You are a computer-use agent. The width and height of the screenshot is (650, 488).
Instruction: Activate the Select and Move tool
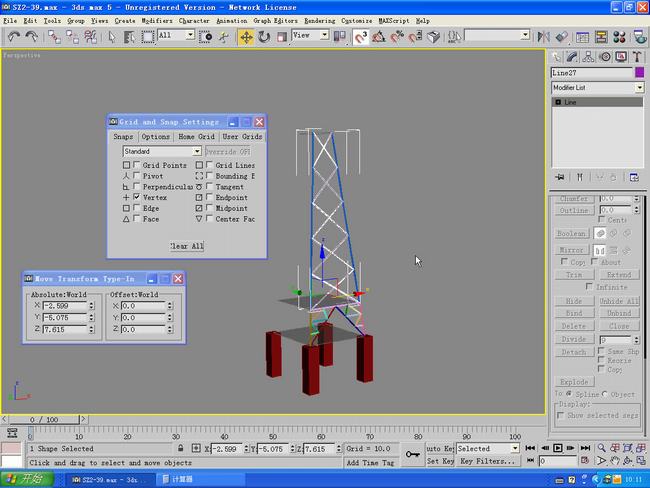[x=246, y=37]
